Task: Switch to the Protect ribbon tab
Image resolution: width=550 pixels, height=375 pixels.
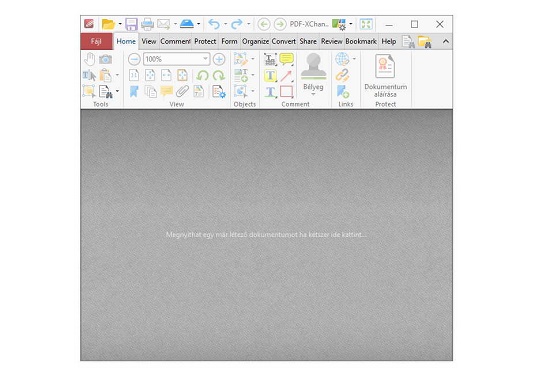Action: pos(205,41)
